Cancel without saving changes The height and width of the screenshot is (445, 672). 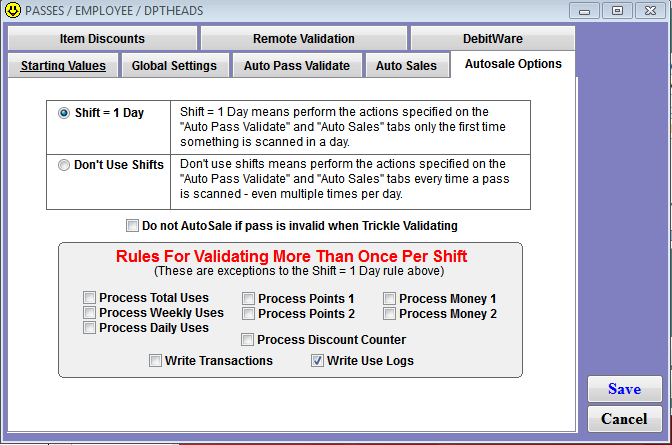tap(624, 419)
